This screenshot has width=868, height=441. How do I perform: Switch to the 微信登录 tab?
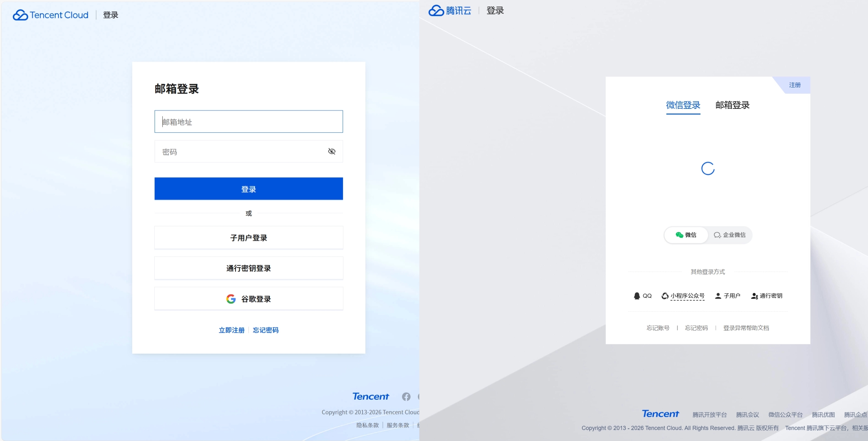click(x=683, y=105)
